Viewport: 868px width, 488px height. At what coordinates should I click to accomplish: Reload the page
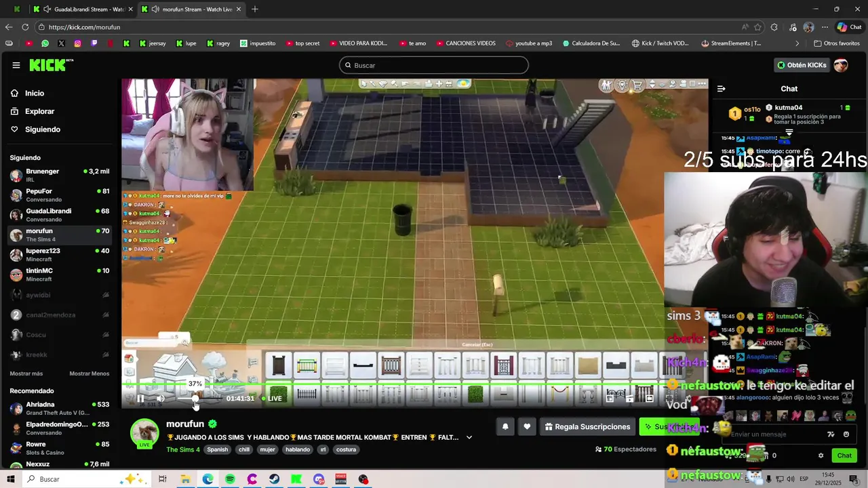click(x=25, y=27)
